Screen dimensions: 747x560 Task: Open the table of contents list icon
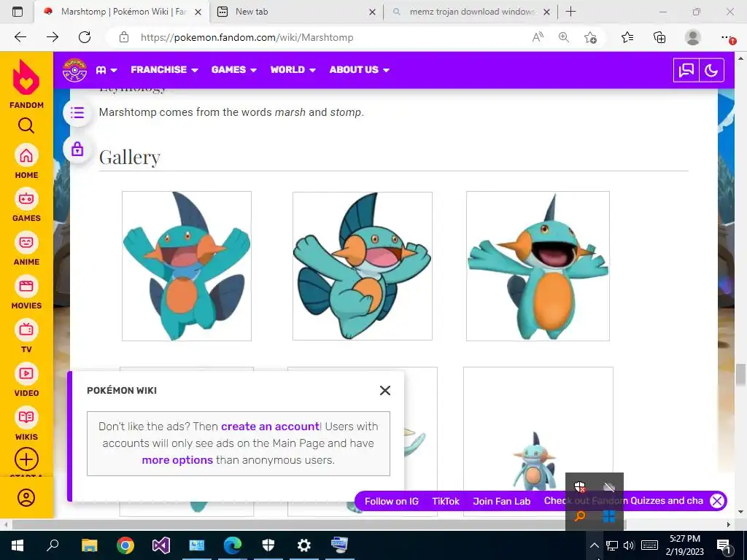pos(77,113)
